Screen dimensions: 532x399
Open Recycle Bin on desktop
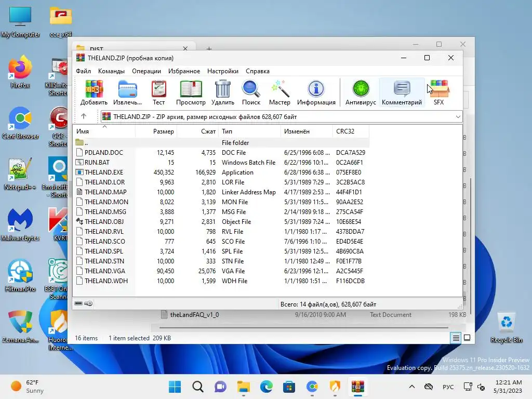point(506,327)
